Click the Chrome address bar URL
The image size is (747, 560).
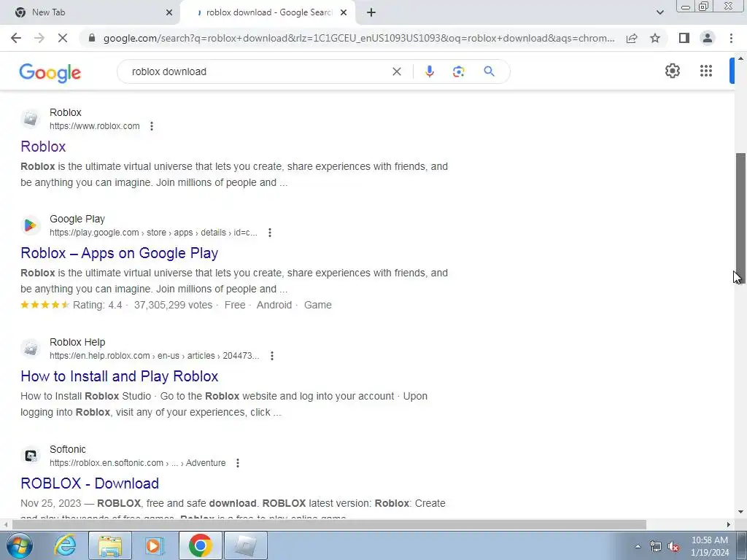click(358, 38)
